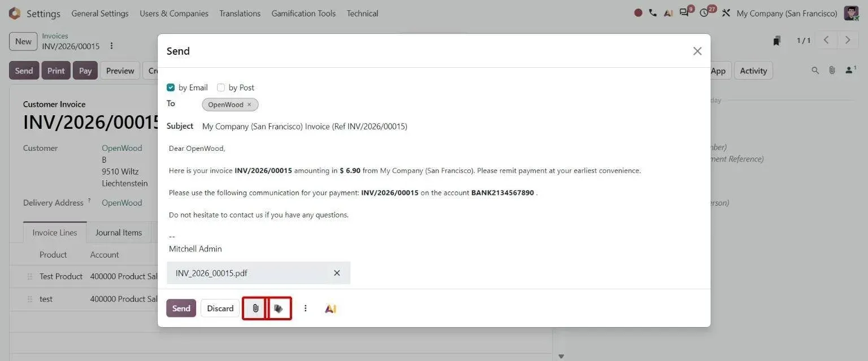Click the Send button on invoice form
The width and height of the screenshot is (868, 361).
click(24, 71)
